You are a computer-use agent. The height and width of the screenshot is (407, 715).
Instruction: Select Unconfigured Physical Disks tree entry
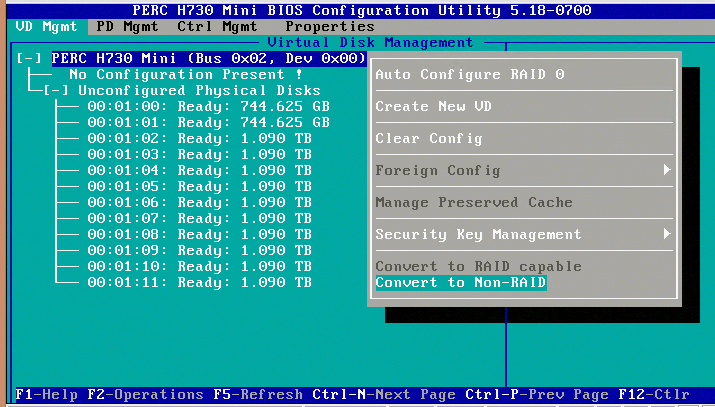pyautogui.click(x=199, y=90)
